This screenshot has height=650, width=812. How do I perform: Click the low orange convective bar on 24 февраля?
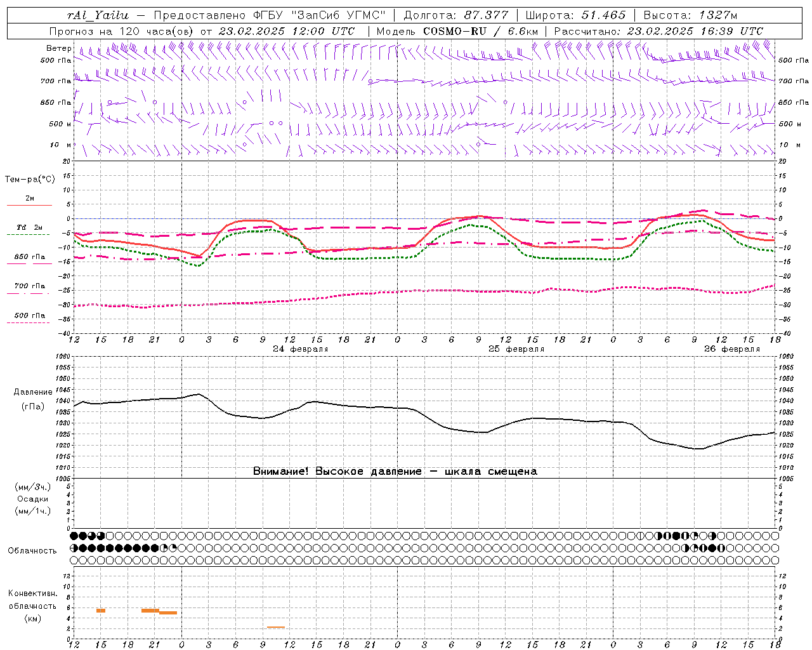point(276,627)
